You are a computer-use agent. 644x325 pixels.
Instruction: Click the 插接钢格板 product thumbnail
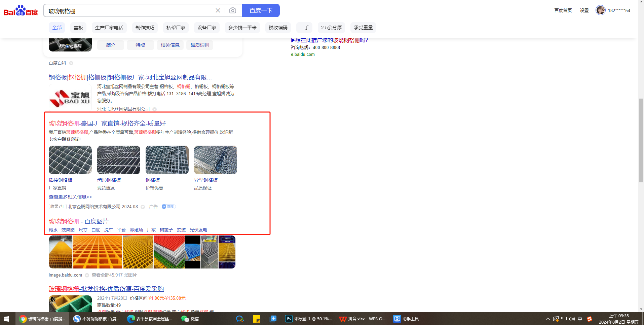click(x=70, y=160)
